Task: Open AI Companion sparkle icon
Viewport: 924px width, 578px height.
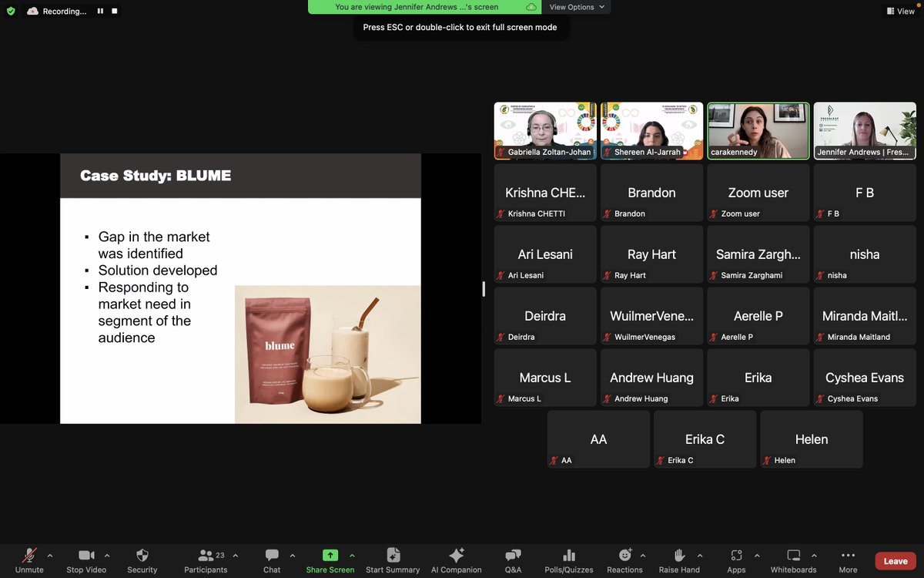Action: point(456,555)
